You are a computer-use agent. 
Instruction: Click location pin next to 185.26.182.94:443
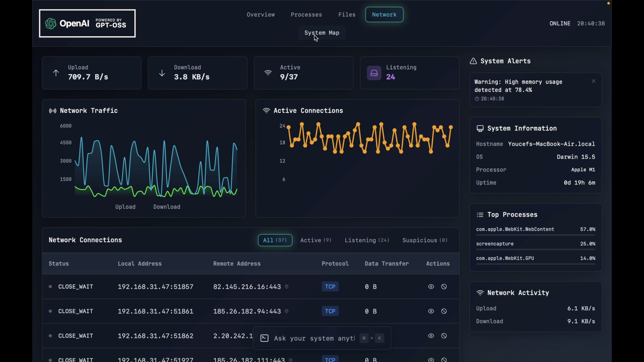pos(286,311)
